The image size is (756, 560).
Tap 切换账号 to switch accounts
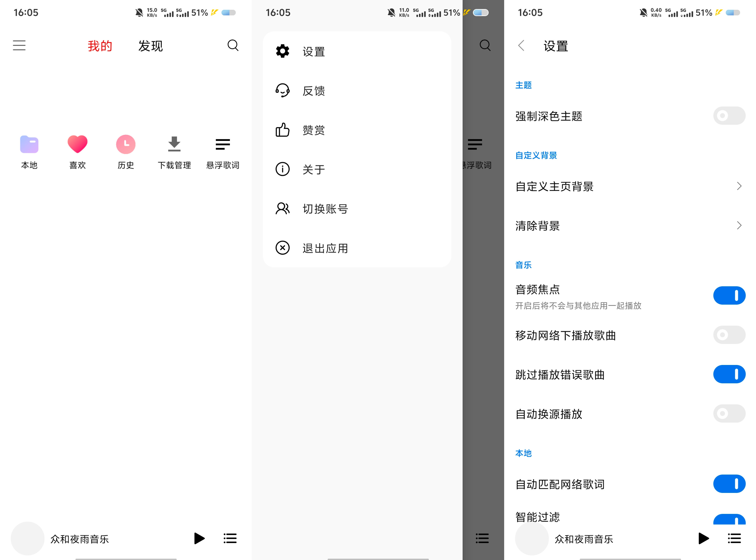coord(325,209)
